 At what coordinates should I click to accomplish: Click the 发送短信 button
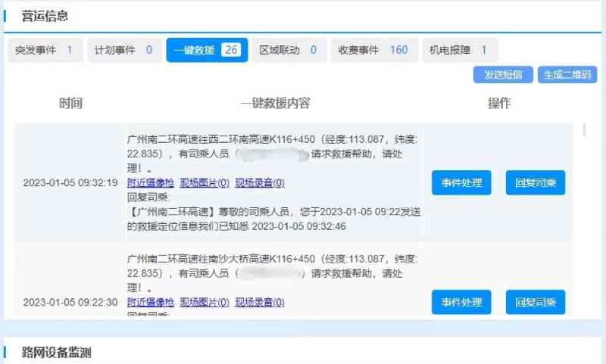coord(503,74)
